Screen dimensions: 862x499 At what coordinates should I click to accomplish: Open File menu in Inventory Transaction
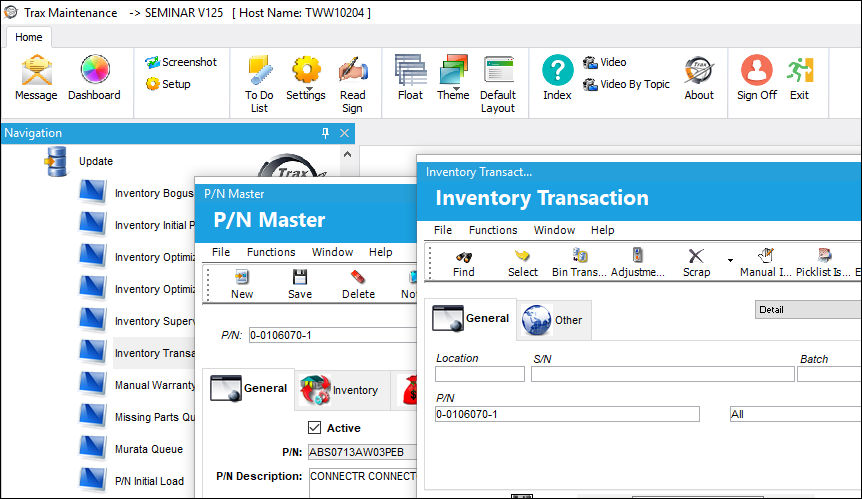coord(443,230)
